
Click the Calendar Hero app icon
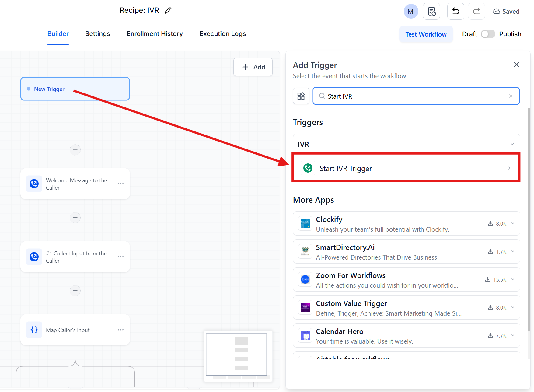pos(305,335)
